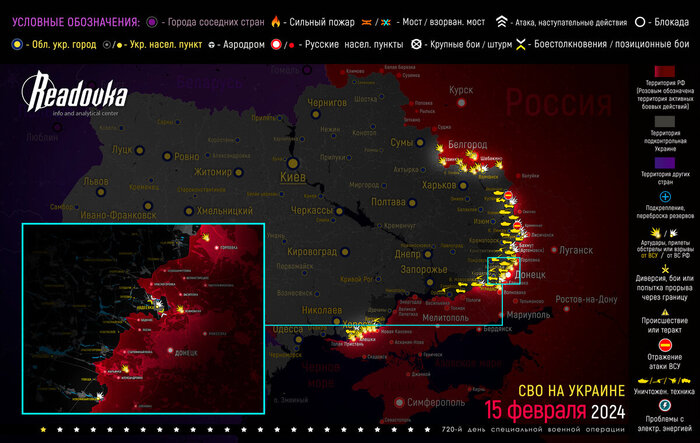Select the Боестолкновения clash icon in legend
The width and height of the screenshot is (700, 443).
[x=521, y=44]
